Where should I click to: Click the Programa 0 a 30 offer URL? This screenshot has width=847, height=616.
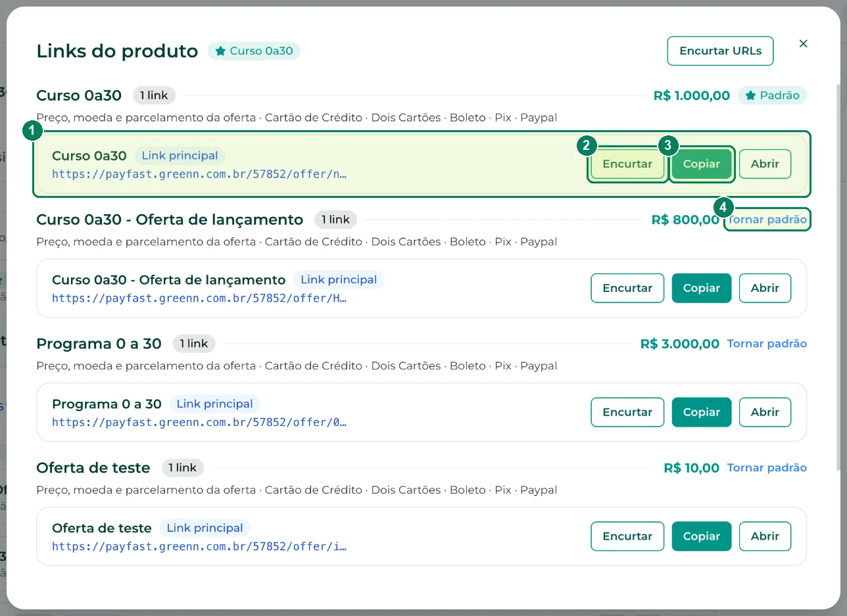point(199,422)
